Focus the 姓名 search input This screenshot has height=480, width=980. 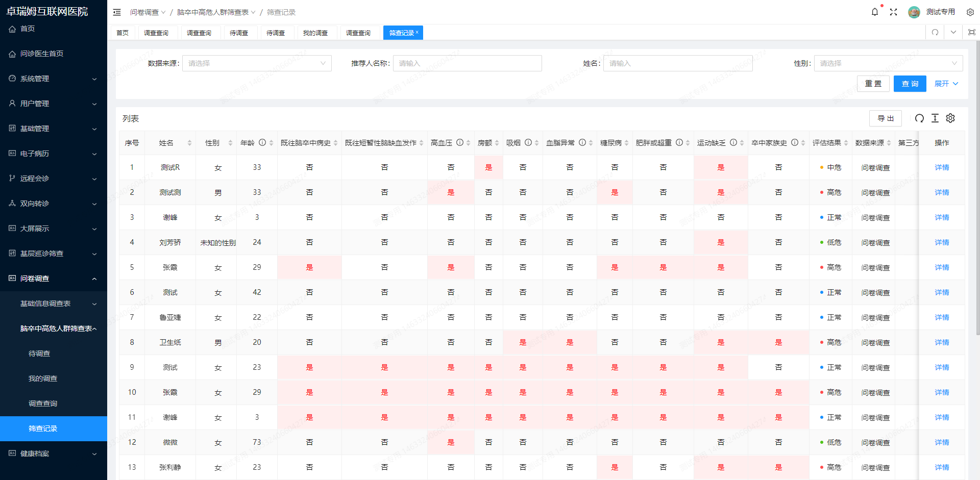point(678,63)
